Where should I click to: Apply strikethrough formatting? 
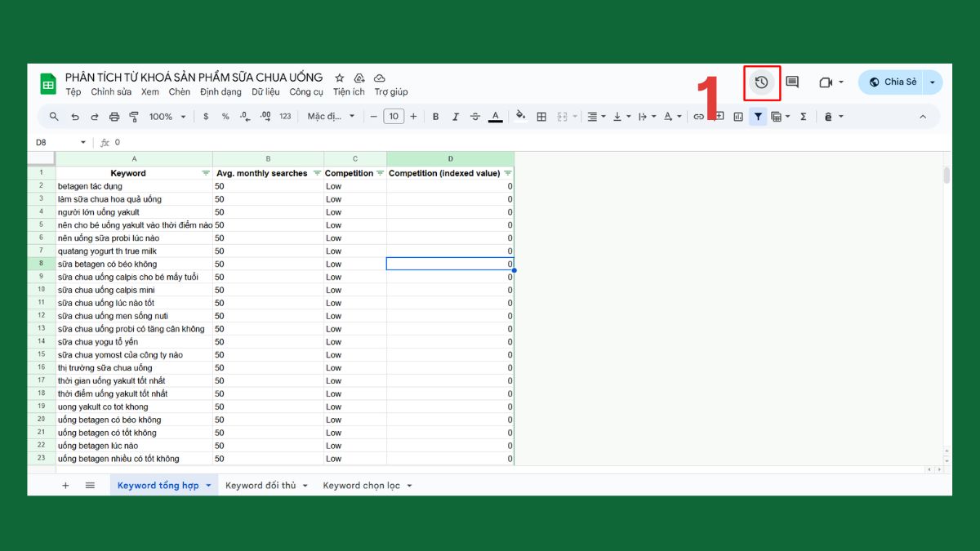pos(474,116)
